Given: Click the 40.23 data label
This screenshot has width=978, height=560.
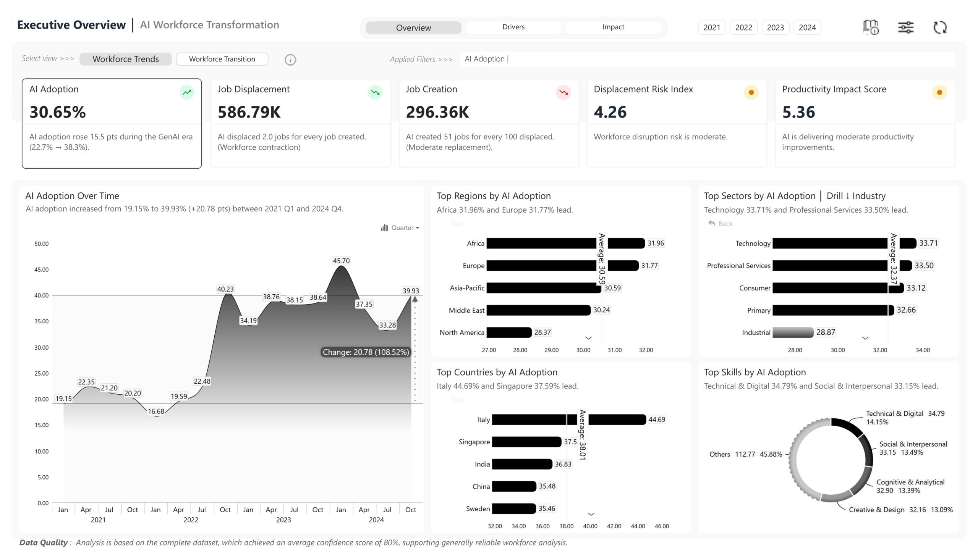Looking at the screenshot, I should point(225,289).
